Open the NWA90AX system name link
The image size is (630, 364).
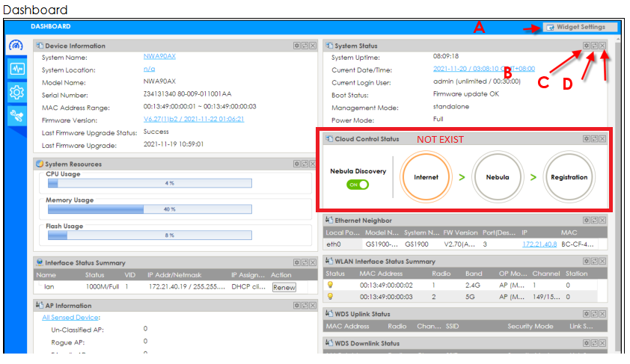159,57
